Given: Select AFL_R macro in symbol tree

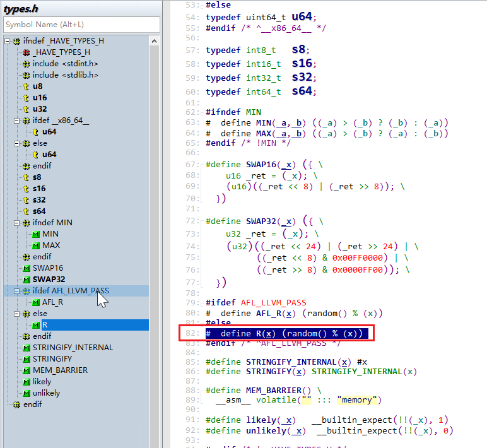Looking at the screenshot, I should click(52, 302).
